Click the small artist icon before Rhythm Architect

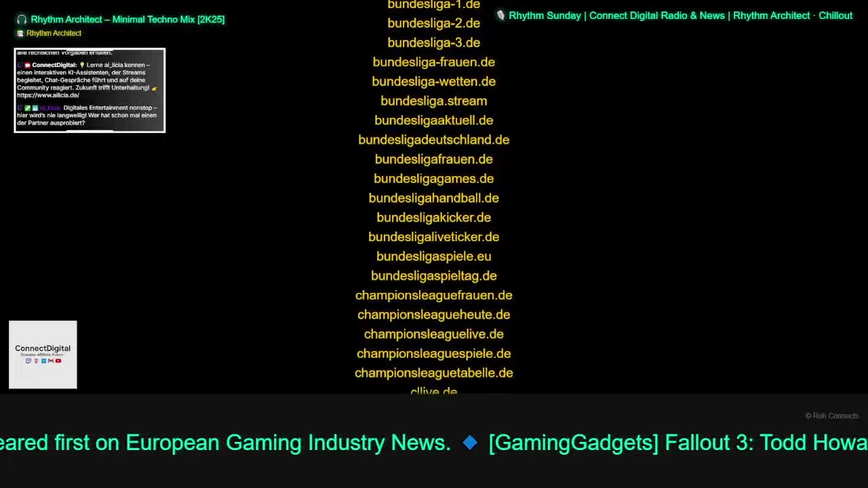click(20, 33)
